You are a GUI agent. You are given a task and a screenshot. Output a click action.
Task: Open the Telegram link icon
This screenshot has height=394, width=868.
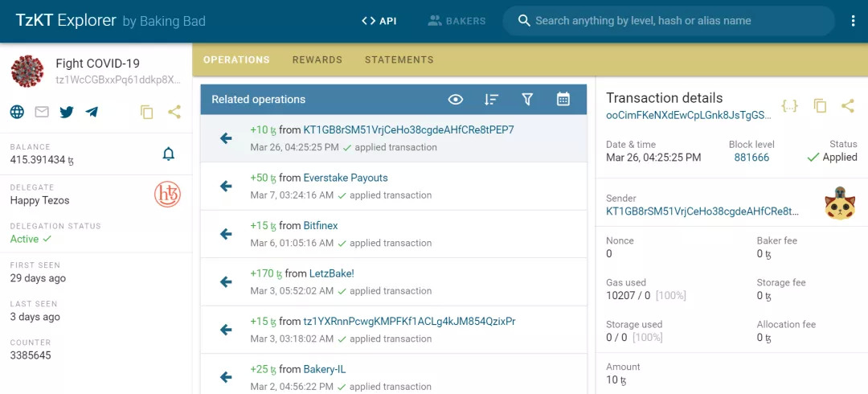pyautogui.click(x=92, y=112)
